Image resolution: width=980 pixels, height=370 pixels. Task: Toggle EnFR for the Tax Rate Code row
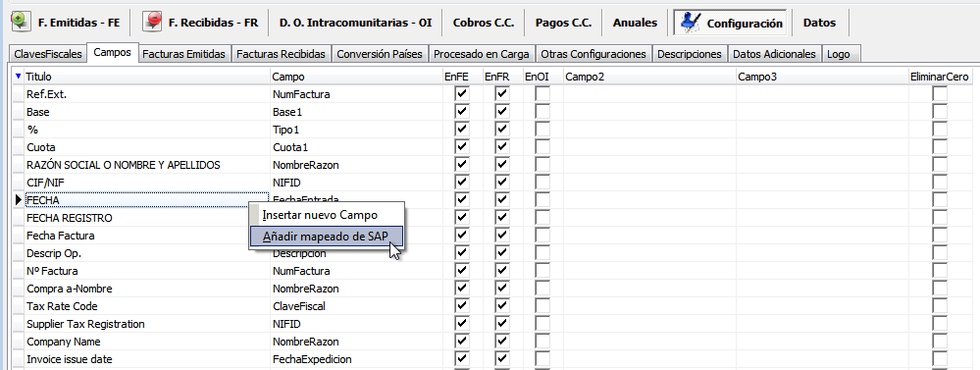click(x=502, y=306)
